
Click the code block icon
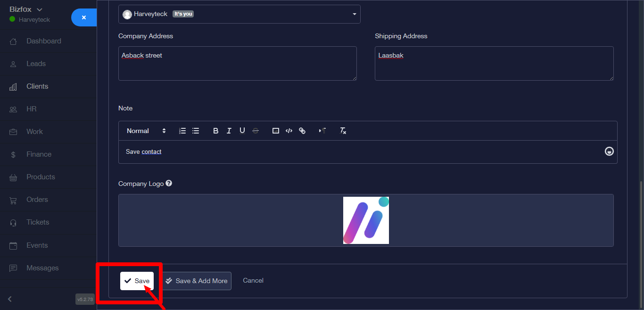click(x=289, y=131)
